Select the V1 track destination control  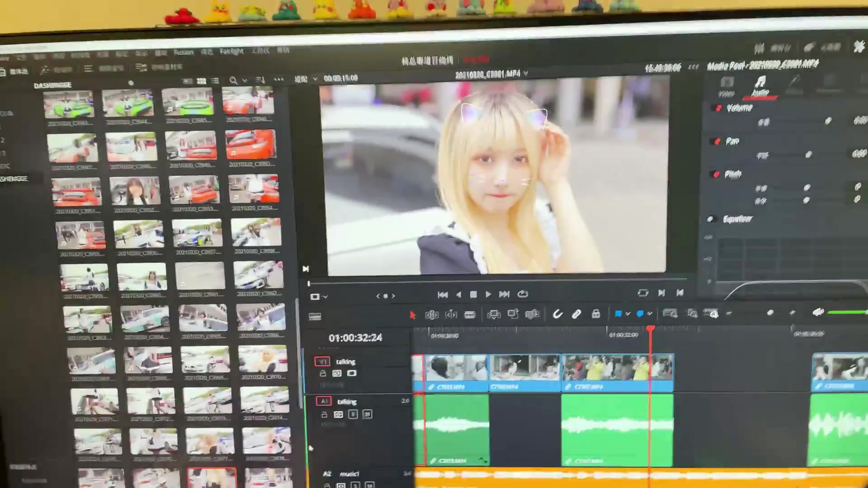point(322,362)
